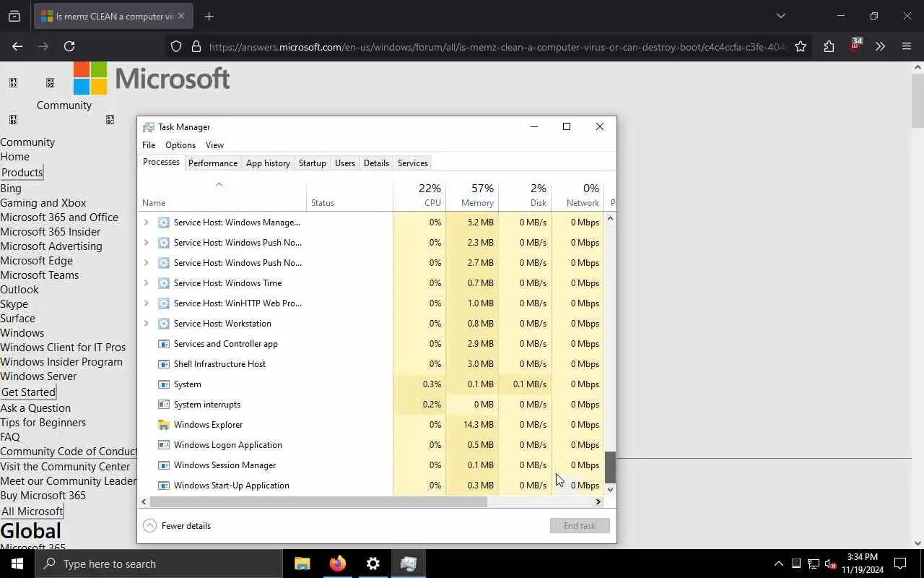Open the Firefox extensions puzzle icon
Screen dimensions: 924x578
click(829, 46)
